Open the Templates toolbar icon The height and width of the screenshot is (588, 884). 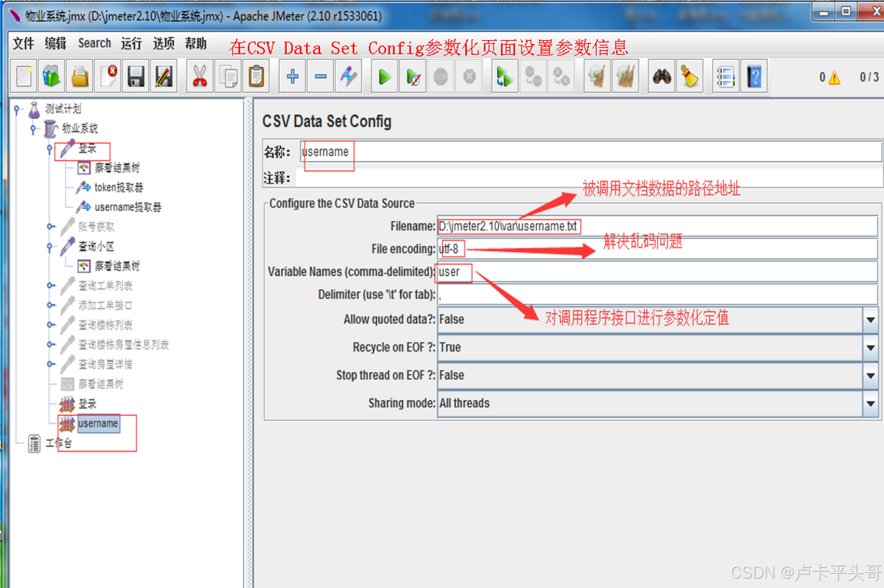52,77
